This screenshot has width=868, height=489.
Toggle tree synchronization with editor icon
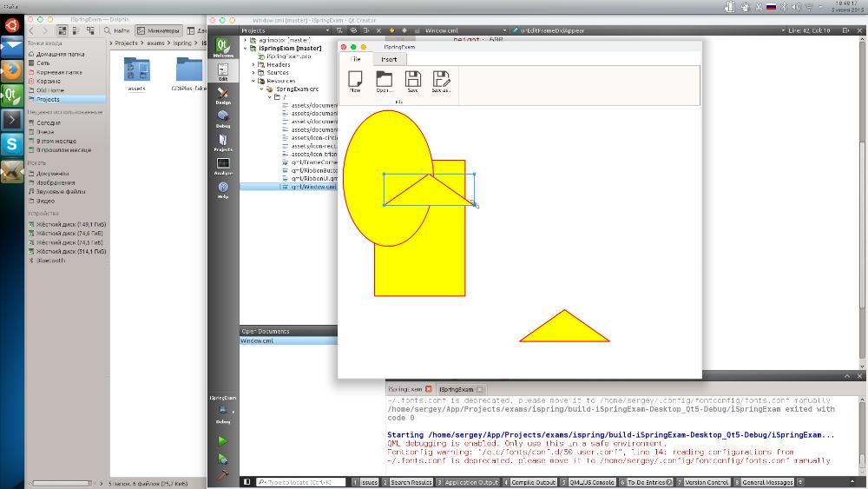(353, 30)
